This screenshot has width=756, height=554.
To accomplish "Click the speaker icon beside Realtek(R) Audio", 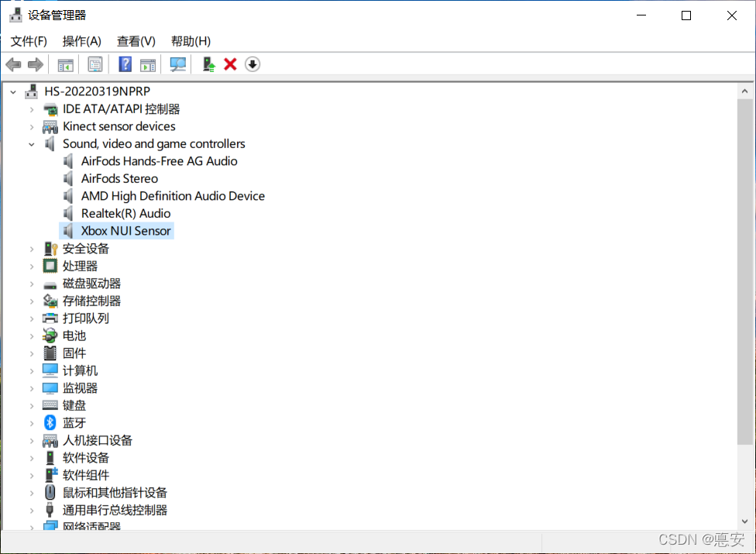I will 68,214.
